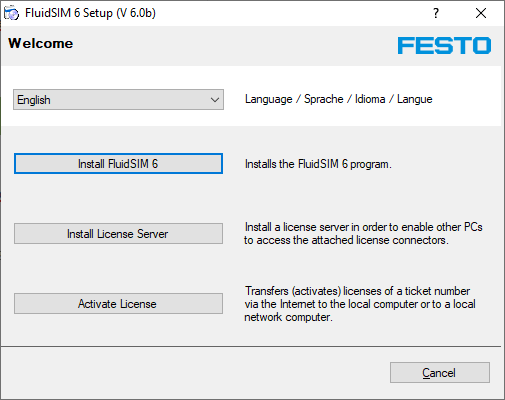Click the word Idioma in the label
This screenshot has height=400, width=505.
[370, 99]
